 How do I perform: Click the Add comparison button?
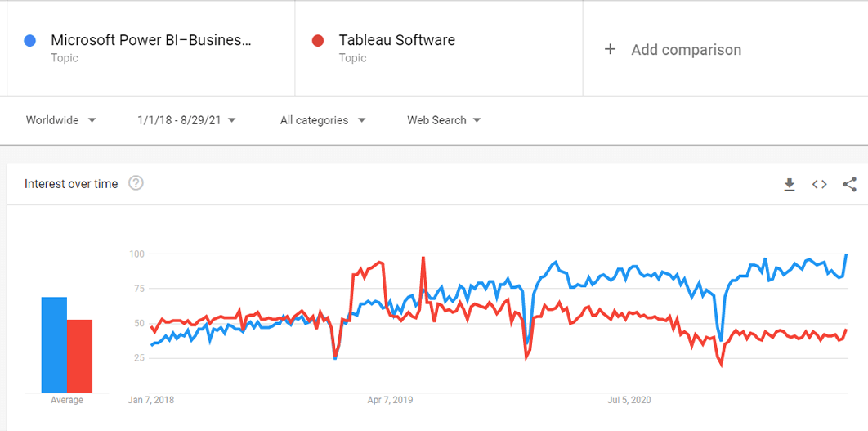[685, 50]
